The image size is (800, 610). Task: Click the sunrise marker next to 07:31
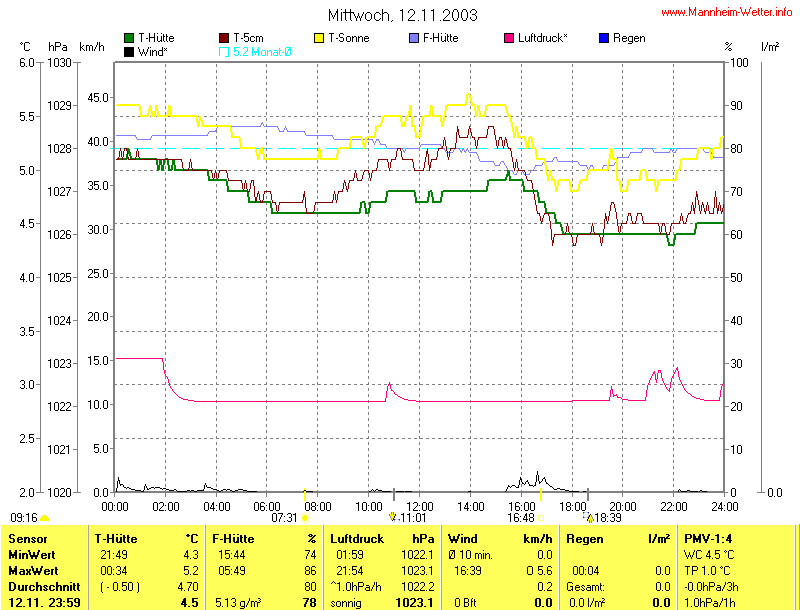(x=305, y=518)
